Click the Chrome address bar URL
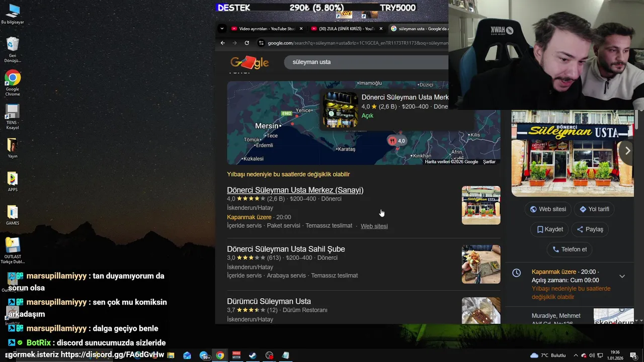 point(357,43)
